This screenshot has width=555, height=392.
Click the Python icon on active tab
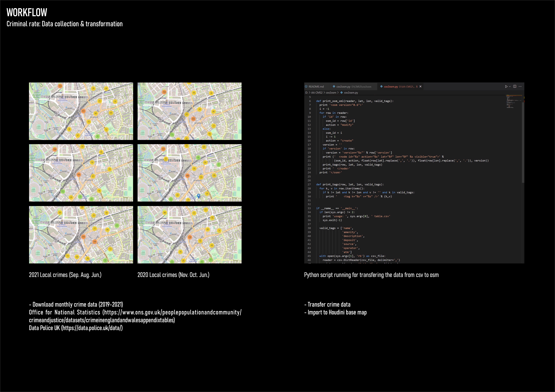[381, 87]
